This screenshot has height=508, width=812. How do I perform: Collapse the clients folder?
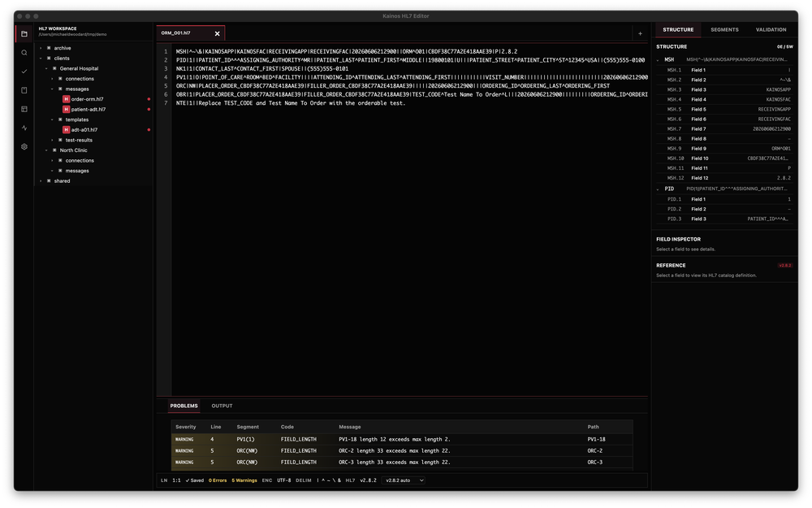click(x=41, y=58)
